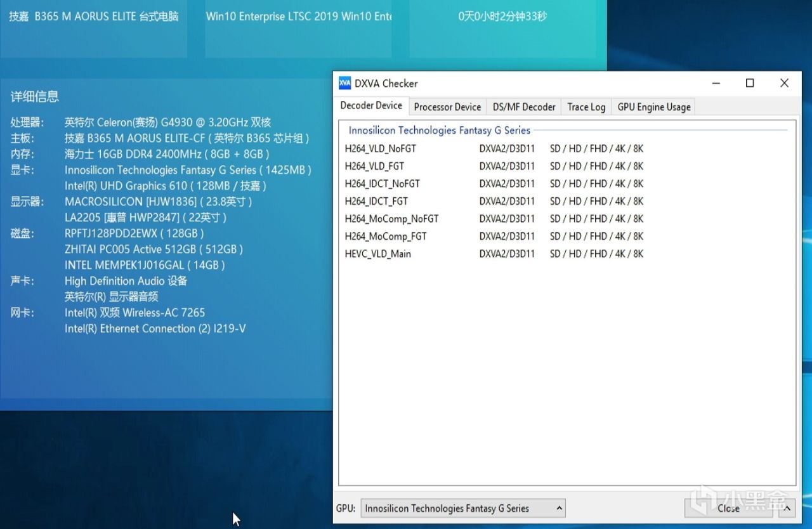Screen dimensions: 812x529
Task: Select the DS/MF Decoder tab
Action: click(x=524, y=107)
